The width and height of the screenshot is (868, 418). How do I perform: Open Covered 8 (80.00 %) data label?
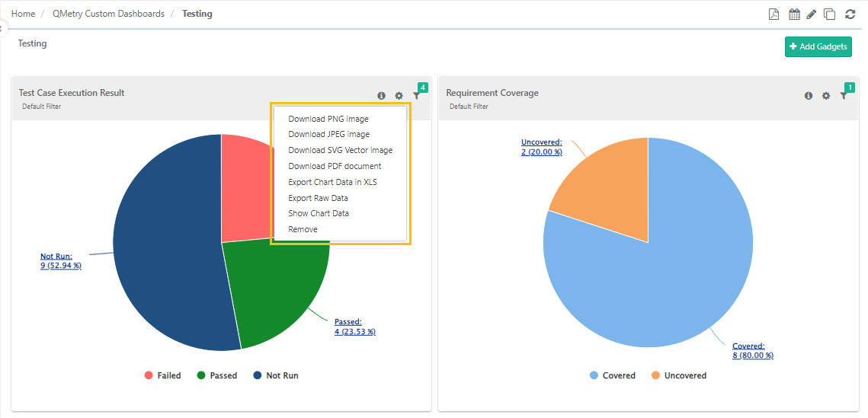pyautogui.click(x=753, y=350)
